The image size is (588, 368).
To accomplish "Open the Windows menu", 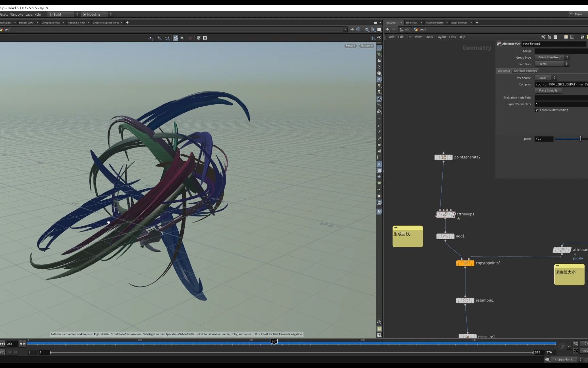I will click(17, 14).
